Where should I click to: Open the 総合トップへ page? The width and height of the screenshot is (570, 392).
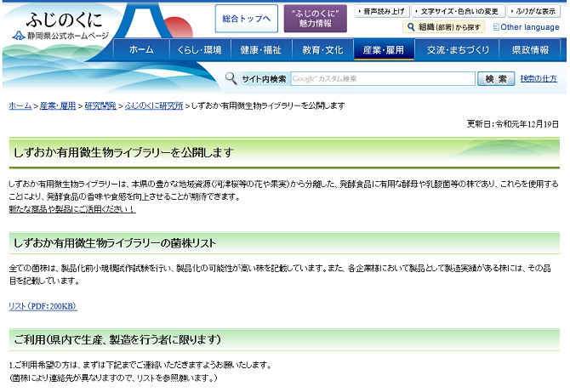(246, 18)
